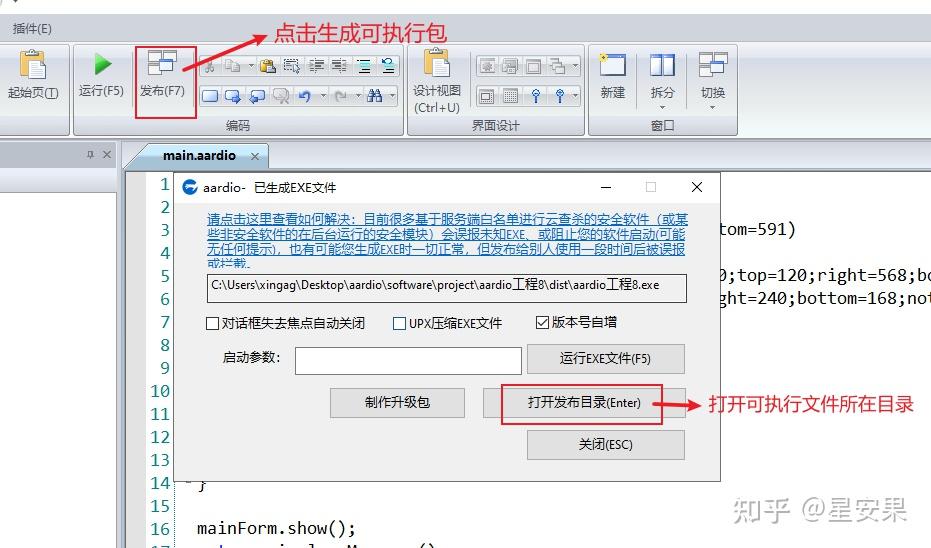The image size is (931, 548).
Task: Click the decrease indent icon
Action: 316,66
